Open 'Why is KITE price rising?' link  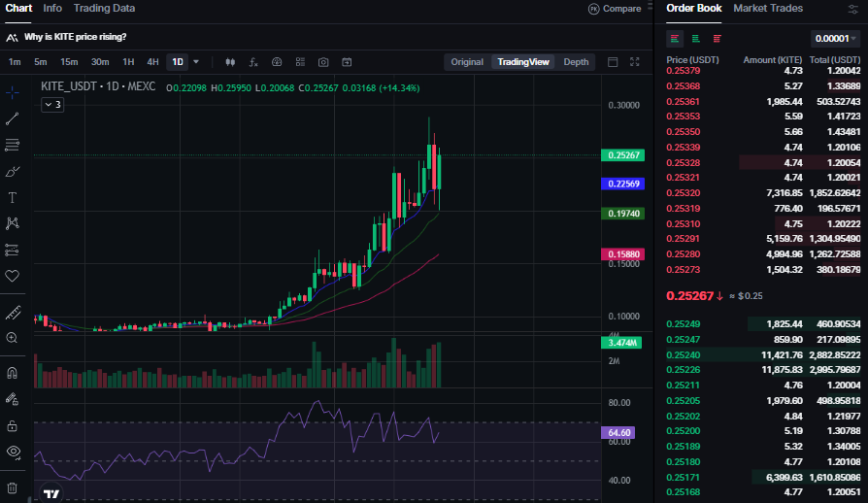tap(76, 37)
